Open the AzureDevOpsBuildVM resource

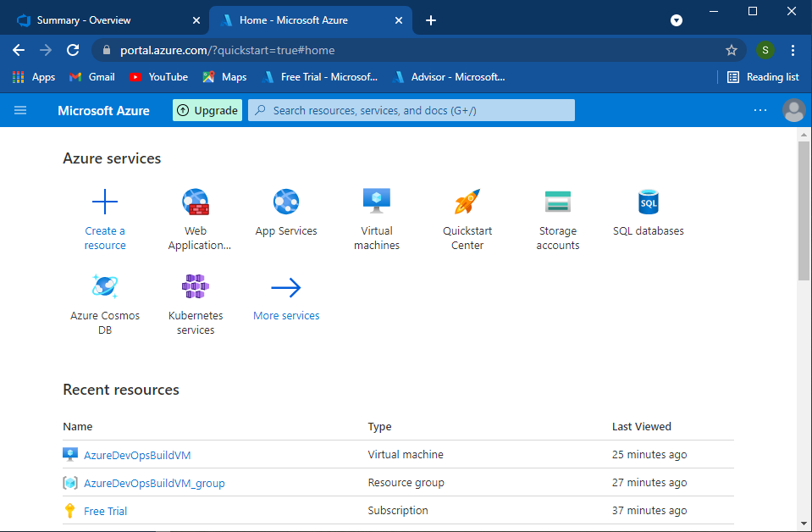135,454
